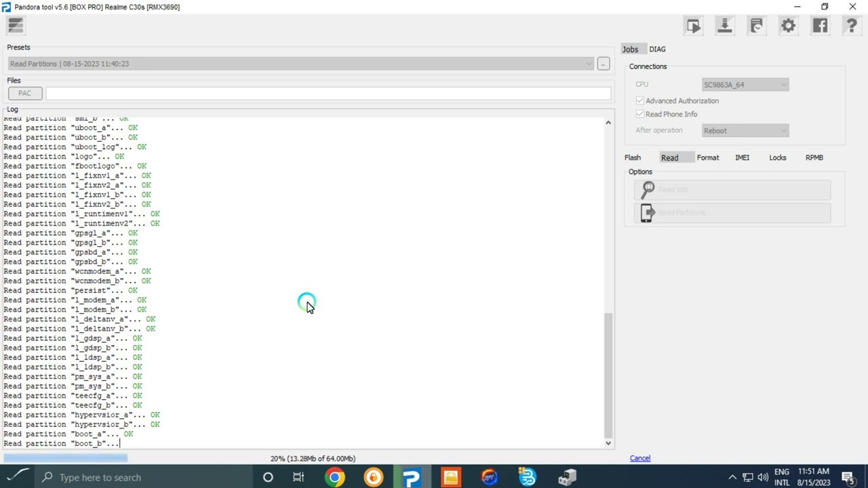Open Task View icon on taskbar
The image size is (868, 488).
pyautogui.click(x=298, y=477)
